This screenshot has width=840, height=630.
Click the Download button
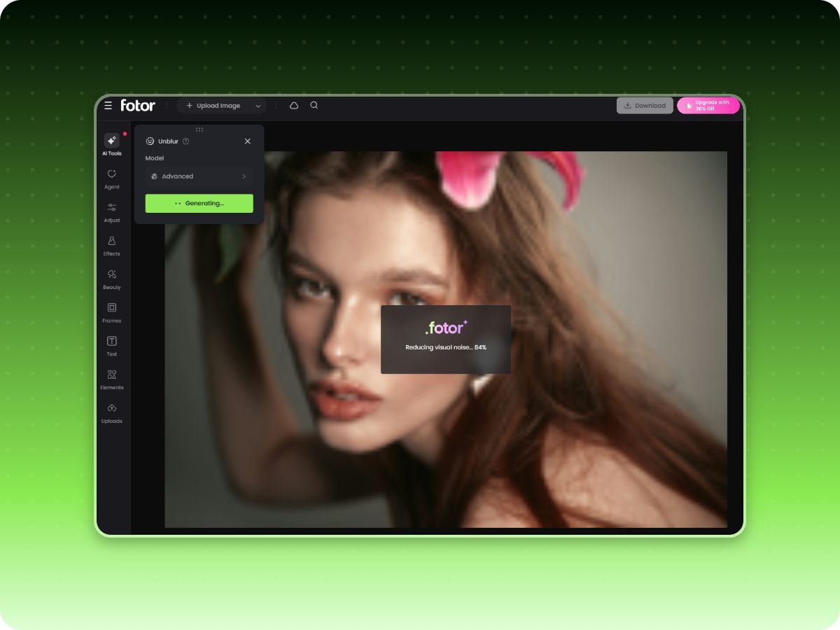click(x=645, y=106)
